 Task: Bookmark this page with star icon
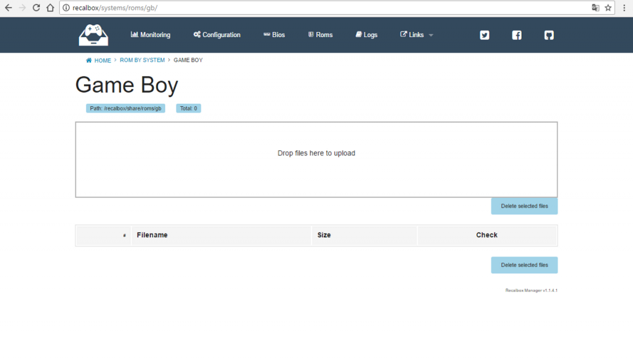pyautogui.click(x=608, y=7)
